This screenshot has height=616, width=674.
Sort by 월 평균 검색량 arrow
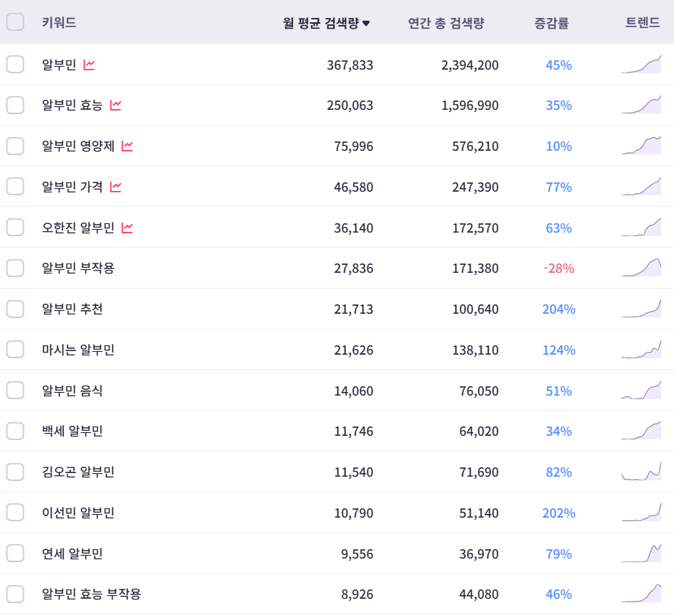[x=366, y=23]
